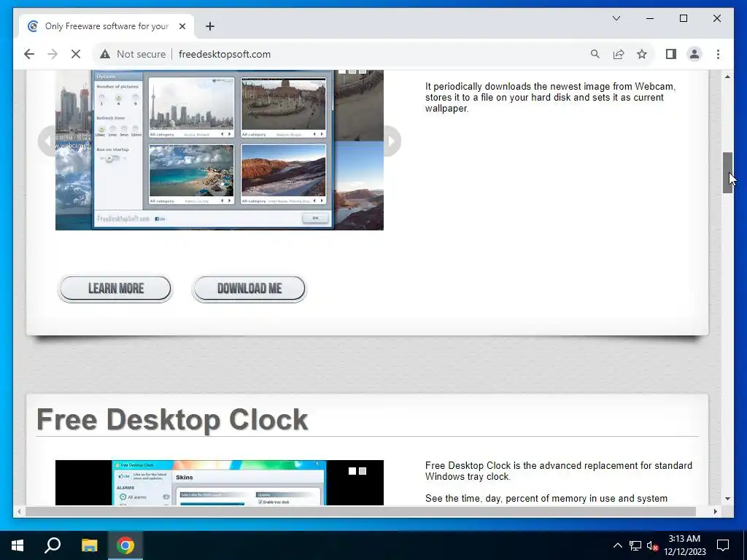This screenshot has width=747, height=560.
Task: Stop loading the page
Action: point(76,54)
